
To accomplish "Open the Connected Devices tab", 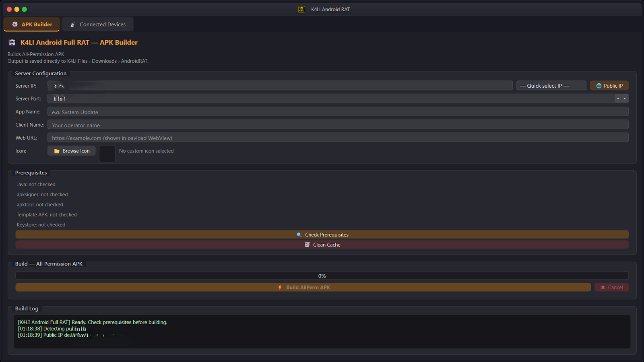I will (98, 25).
